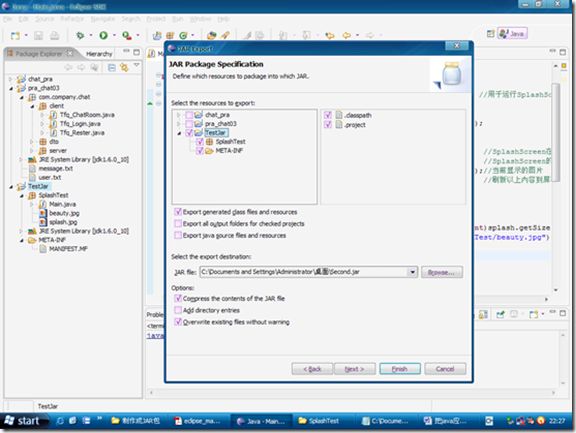Click the Save icon in Eclipse toolbar
The image size is (576, 433).
coord(39,35)
